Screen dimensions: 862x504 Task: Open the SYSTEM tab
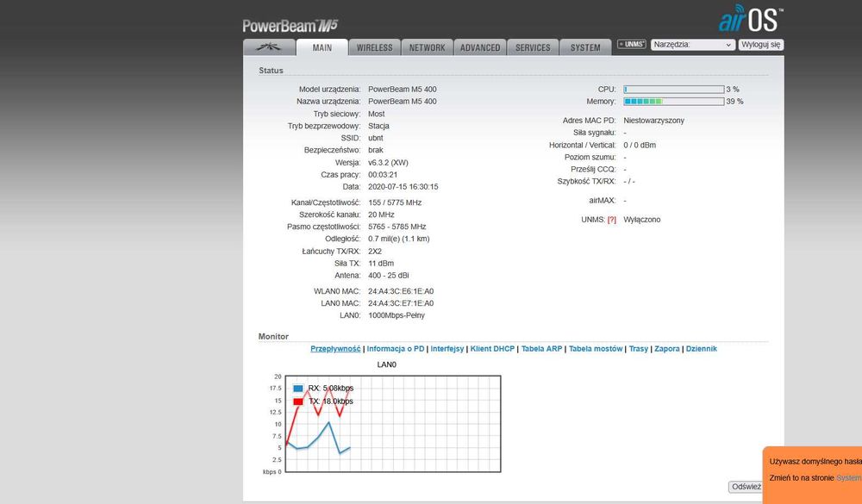tap(585, 47)
